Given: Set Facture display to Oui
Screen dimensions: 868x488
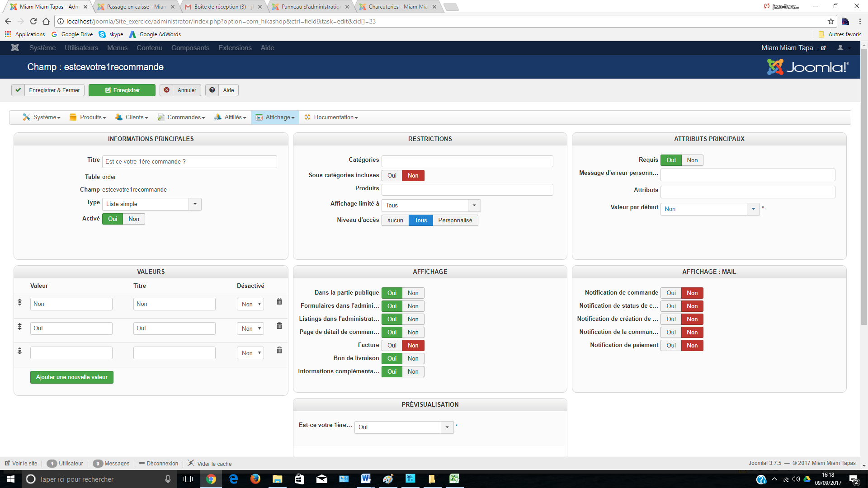Looking at the screenshot, I should pos(392,345).
